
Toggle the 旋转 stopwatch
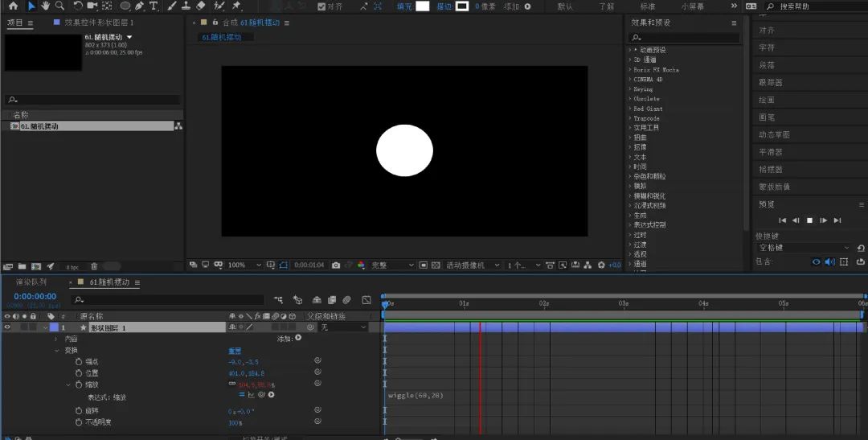pos(79,410)
